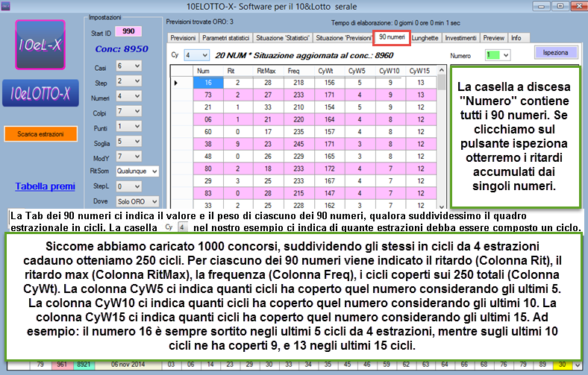The image size is (588, 375).
Task: Click the app icon in title bar
Action: [5, 6]
